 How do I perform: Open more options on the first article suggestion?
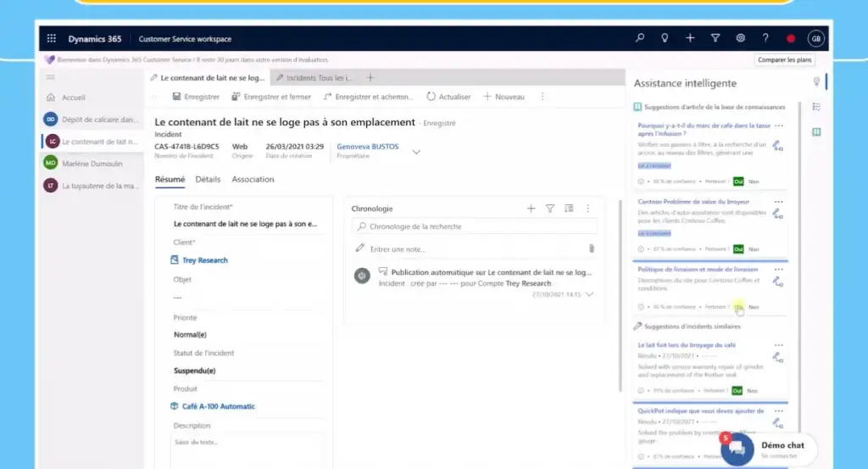(x=778, y=126)
